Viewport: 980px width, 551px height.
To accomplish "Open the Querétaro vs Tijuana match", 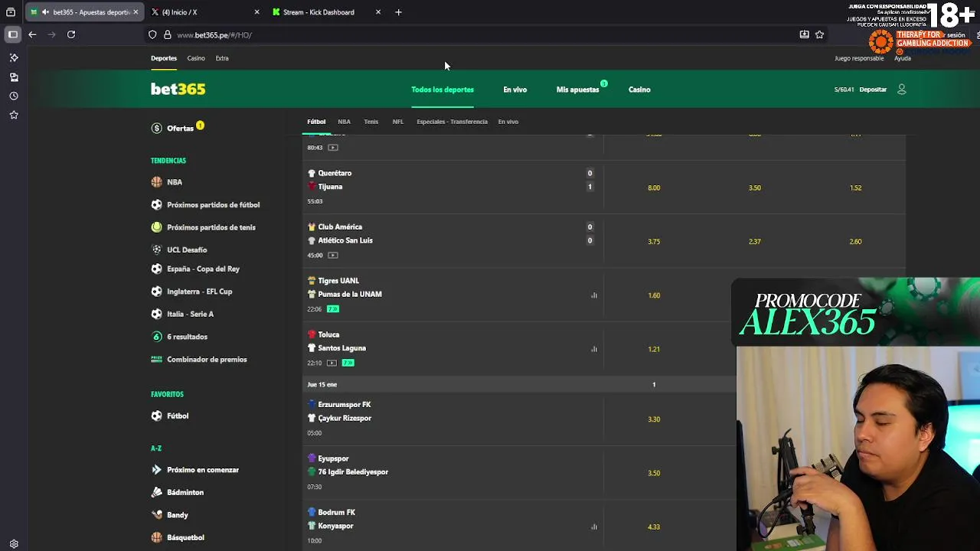I will point(452,187).
